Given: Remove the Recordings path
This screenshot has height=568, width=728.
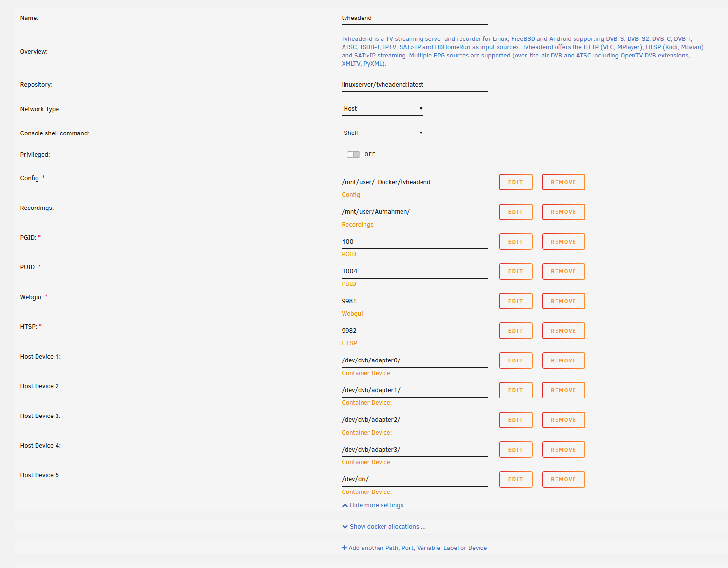Looking at the screenshot, I should coord(563,212).
